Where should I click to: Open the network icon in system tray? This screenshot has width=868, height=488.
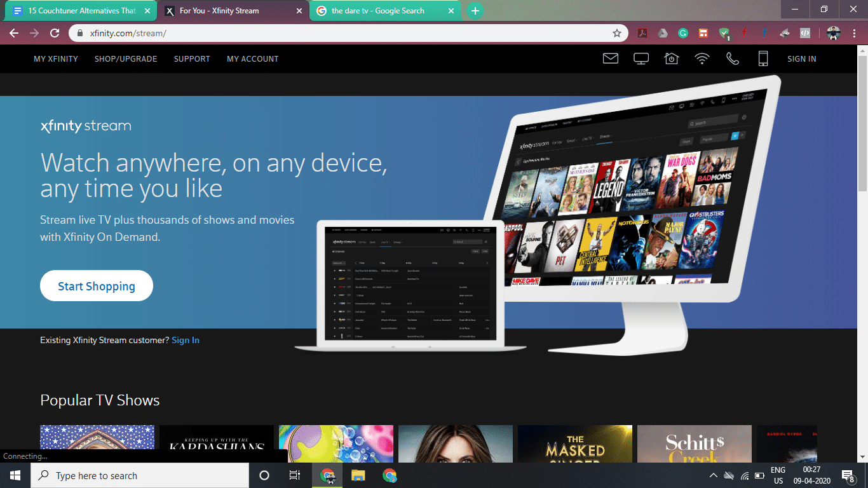pyautogui.click(x=745, y=475)
